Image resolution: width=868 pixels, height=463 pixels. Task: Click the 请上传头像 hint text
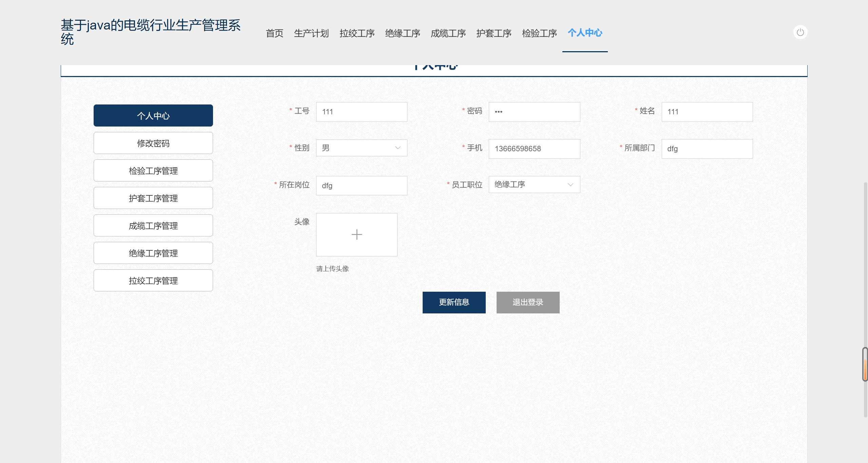point(332,269)
